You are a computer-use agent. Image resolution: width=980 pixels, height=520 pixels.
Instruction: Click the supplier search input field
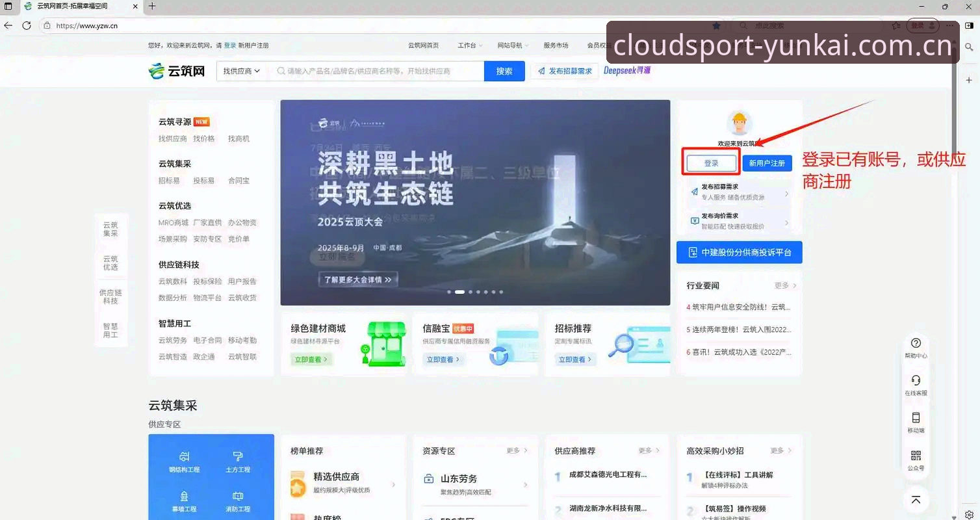(378, 71)
